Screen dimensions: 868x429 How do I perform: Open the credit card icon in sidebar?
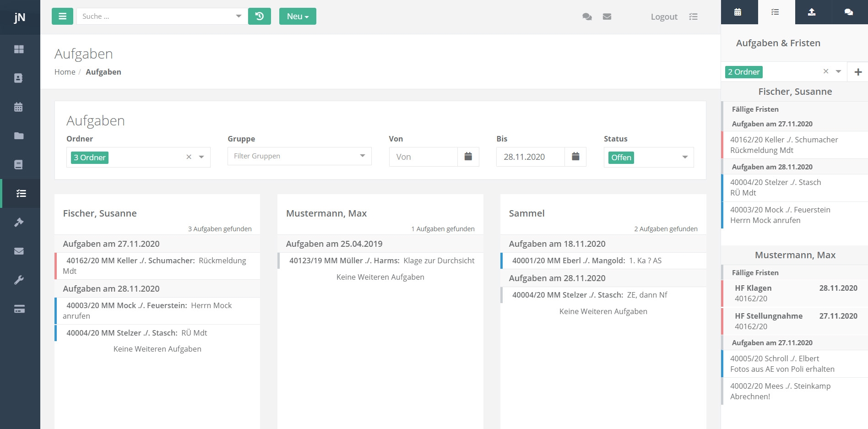pyautogui.click(x=19, y=309)
